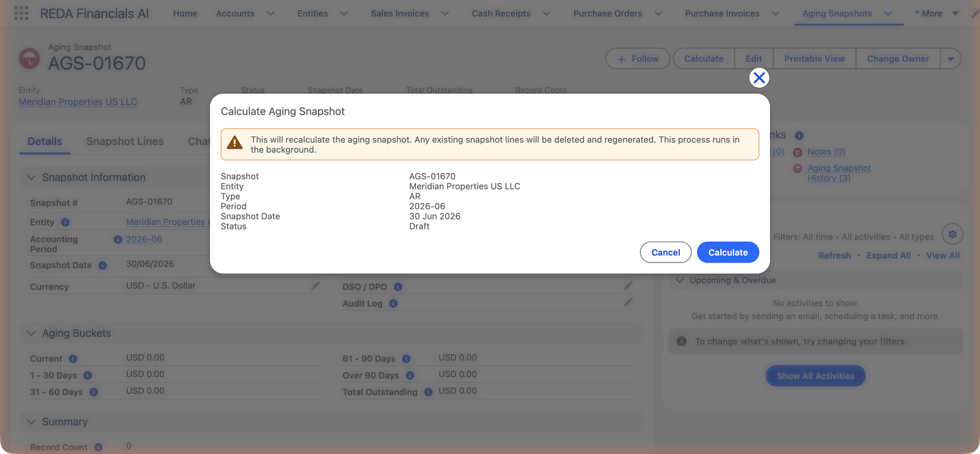Open the Printable View
Image resolution: width=980 pixels, height=454 pixels.
click(814, 59)
